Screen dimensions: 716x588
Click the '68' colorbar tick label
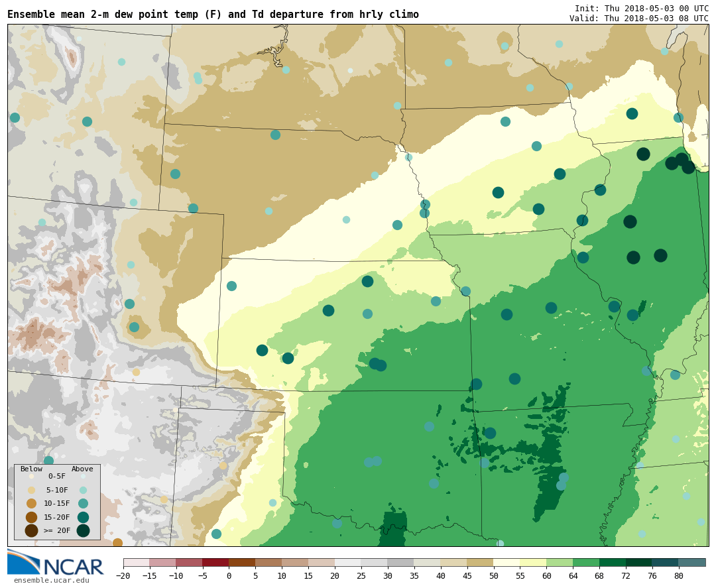click(599, 575)
